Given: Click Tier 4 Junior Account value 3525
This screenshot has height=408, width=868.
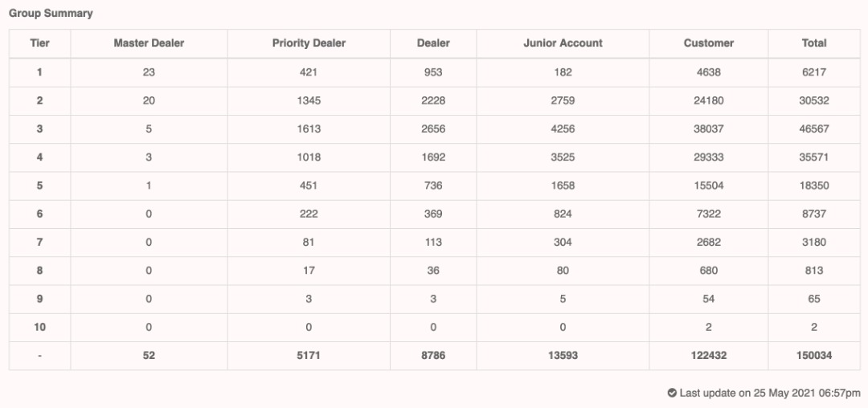Looking at the screenshot, I should pyautogui.click(x=563, y=157).
